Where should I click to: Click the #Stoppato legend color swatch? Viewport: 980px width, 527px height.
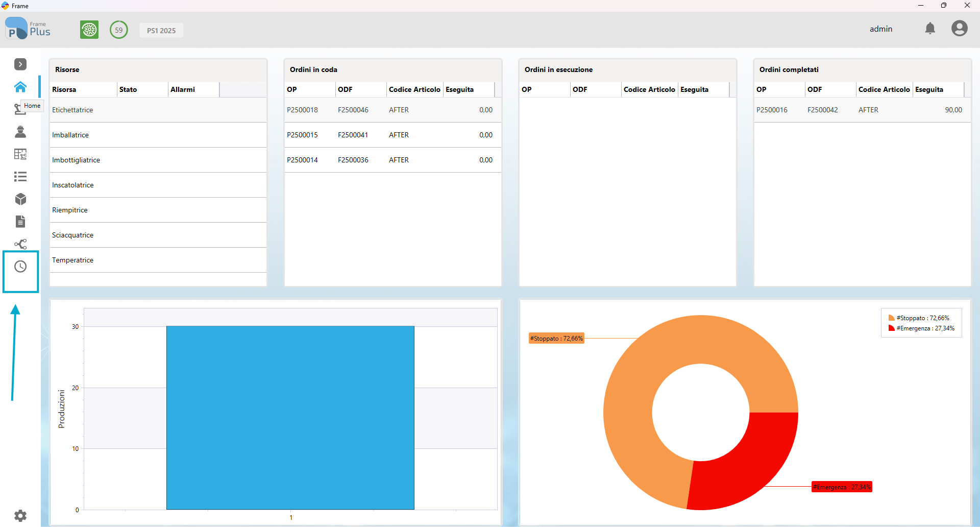click(x=891, y=318)
